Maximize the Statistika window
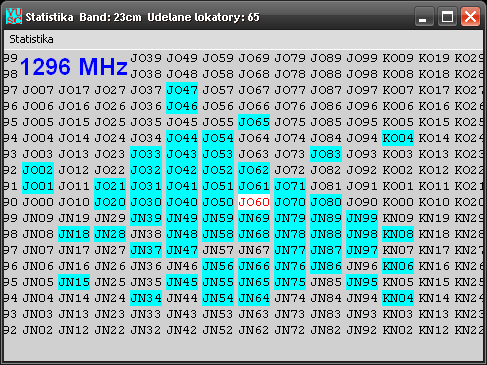This screenshot has width=487, height=365. [447, 16]
